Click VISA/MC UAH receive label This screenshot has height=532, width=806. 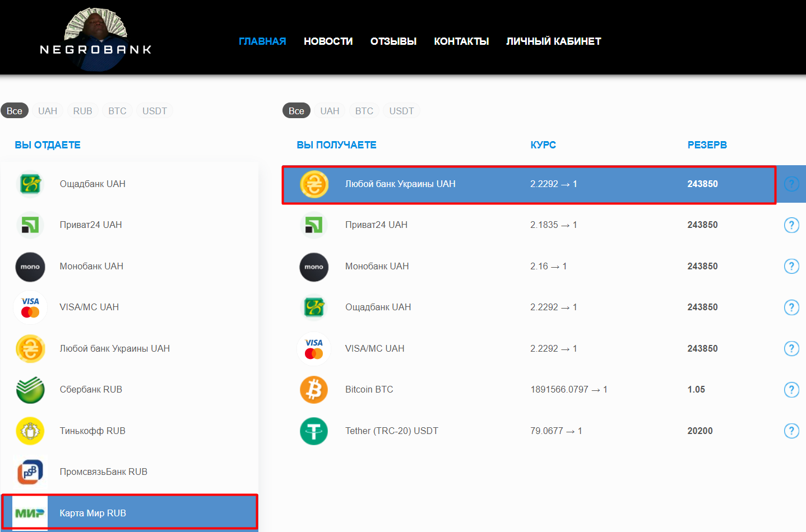[375, 348]
